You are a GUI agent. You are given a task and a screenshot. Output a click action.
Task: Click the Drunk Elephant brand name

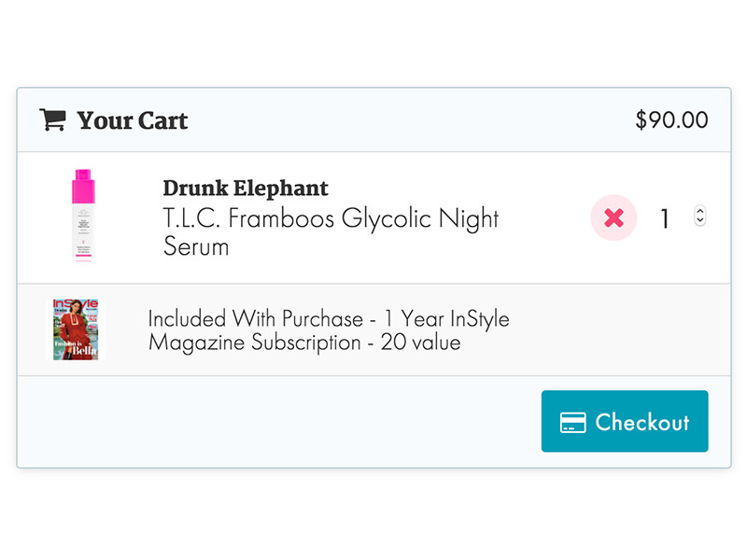[245, 188]
